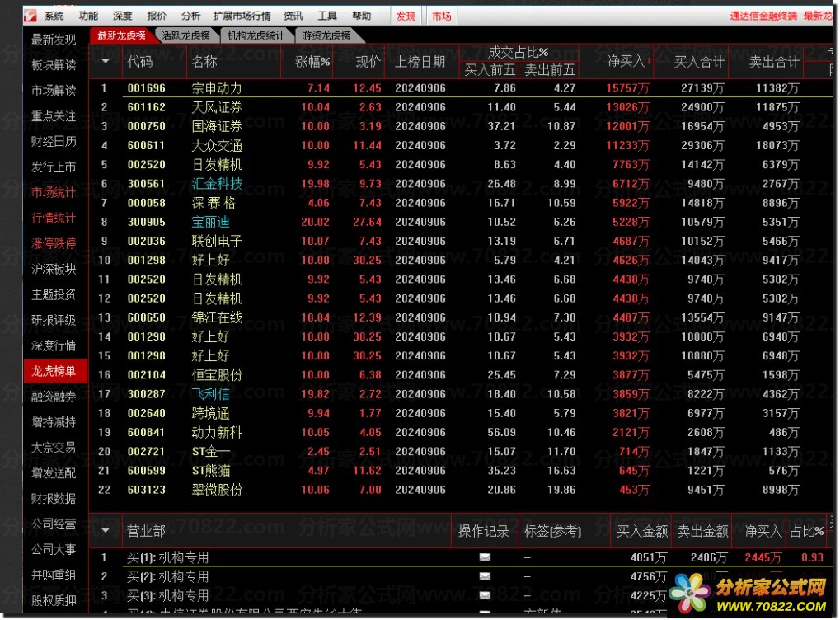
Task: Open 沪深板块 in the sidebar
Action: pos(54,269)
